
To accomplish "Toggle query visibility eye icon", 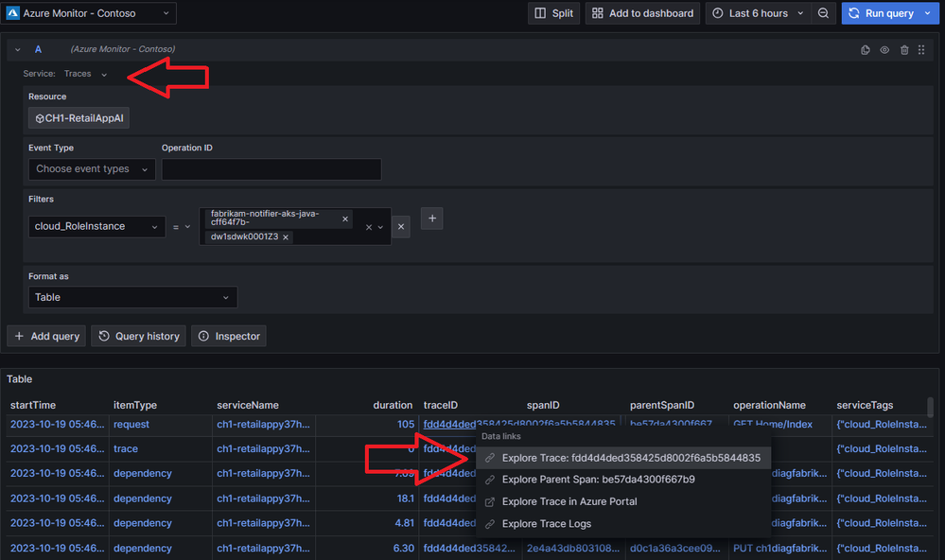I will point(884,50).
